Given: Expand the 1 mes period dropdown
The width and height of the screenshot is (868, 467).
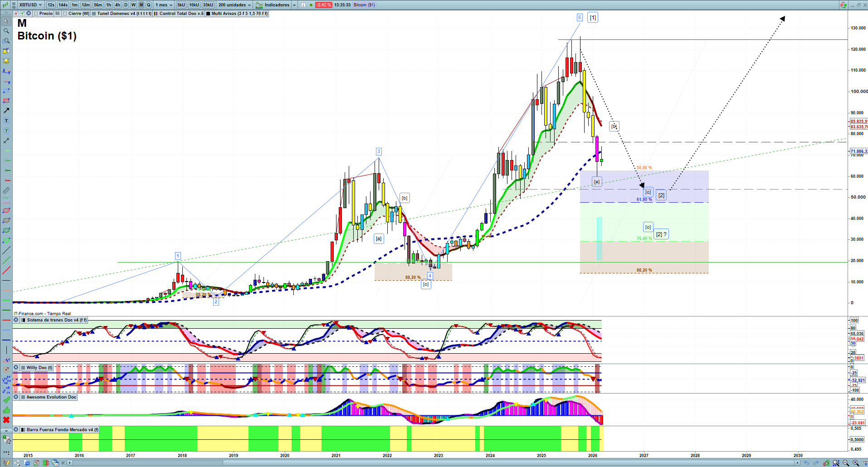Looking at the screenshot, I should pyautogui.click(x=164, y=5).
